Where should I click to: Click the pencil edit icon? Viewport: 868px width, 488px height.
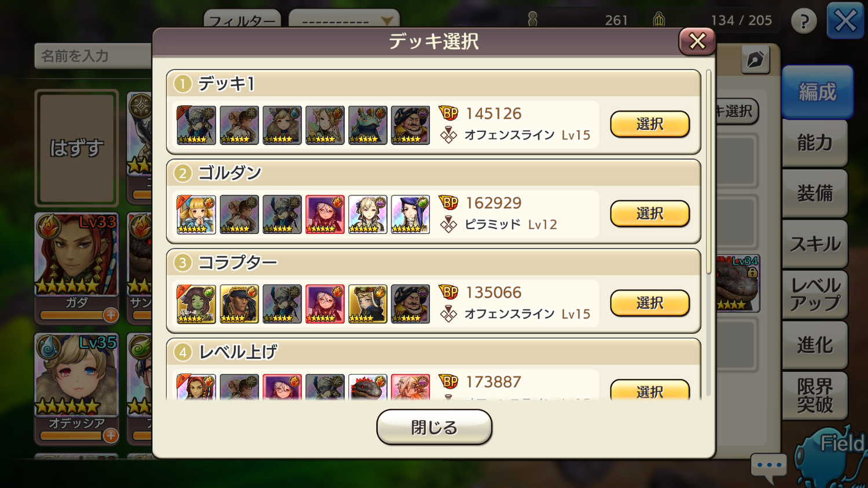click(x=755, y=60)
